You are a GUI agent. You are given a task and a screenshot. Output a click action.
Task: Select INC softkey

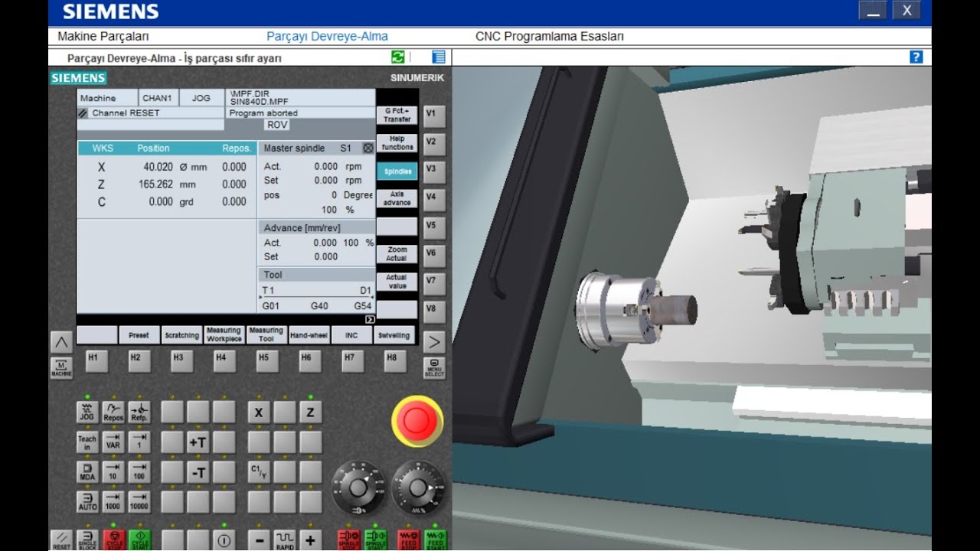[351, 335]
